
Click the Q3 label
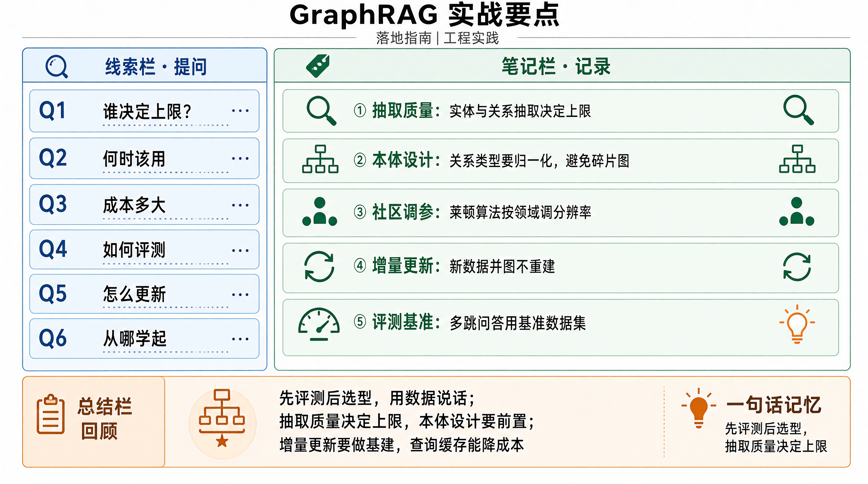click(x=53, y=204)
